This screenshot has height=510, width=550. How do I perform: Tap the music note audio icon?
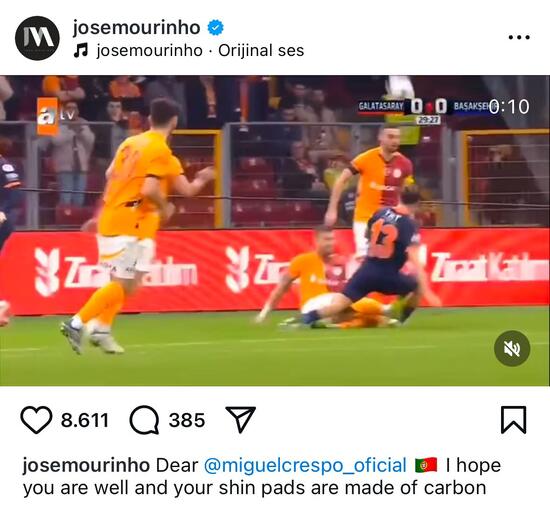81,51
